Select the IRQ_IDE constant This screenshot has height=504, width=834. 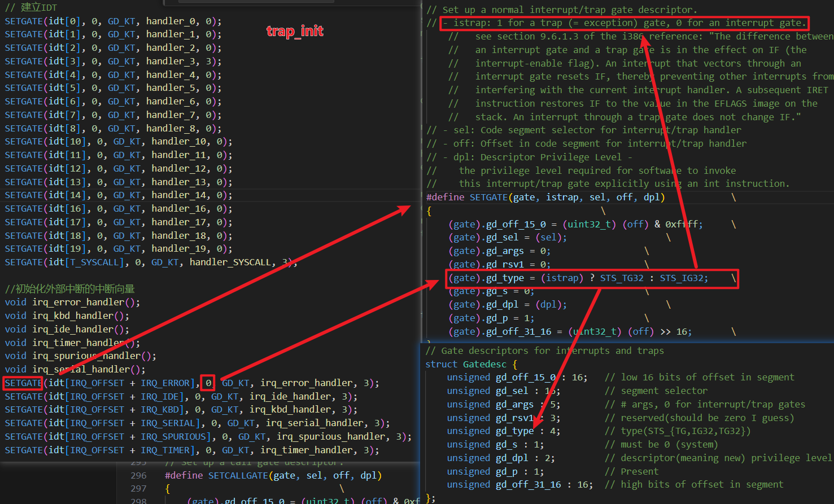pyautogui.click(x=159, y=396)
